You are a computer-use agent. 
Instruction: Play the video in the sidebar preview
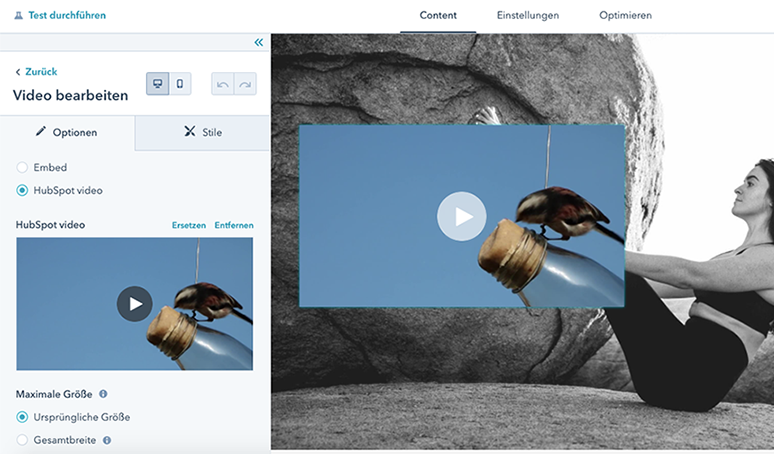click(x=134, y=304)
